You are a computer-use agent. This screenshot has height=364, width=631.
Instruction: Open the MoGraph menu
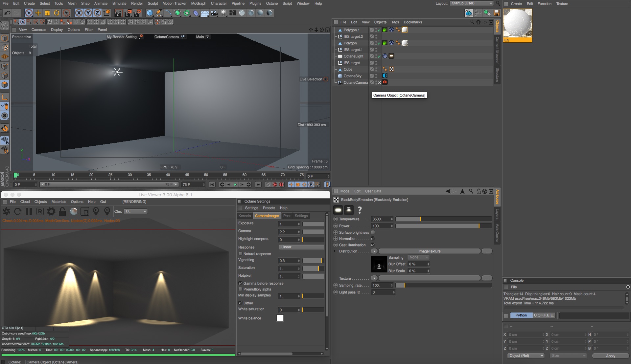tap(199, 3)
